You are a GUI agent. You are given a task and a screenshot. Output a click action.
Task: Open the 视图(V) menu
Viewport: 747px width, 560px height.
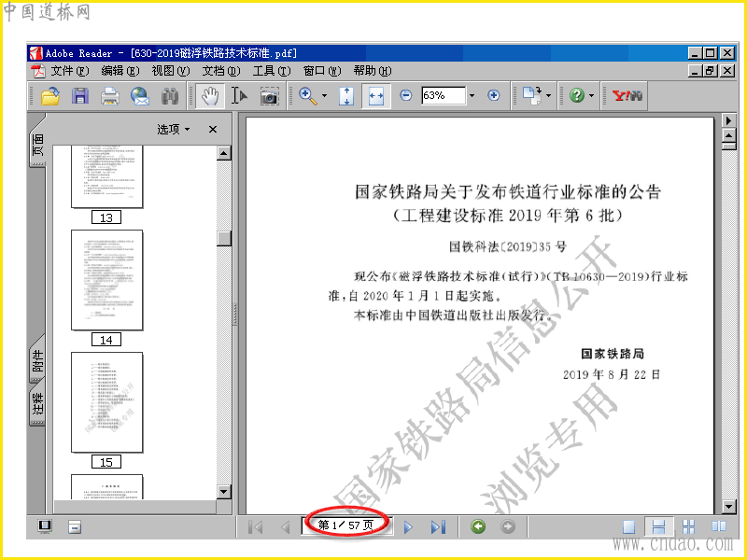pyautogui.click(x=171, y=71)
